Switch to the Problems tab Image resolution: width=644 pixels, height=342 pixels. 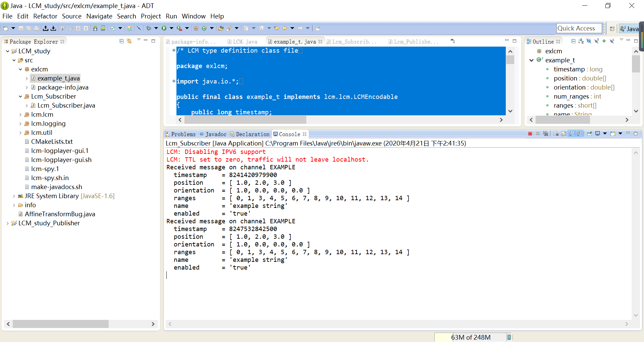pyautogui.click(x=183, y=134)
